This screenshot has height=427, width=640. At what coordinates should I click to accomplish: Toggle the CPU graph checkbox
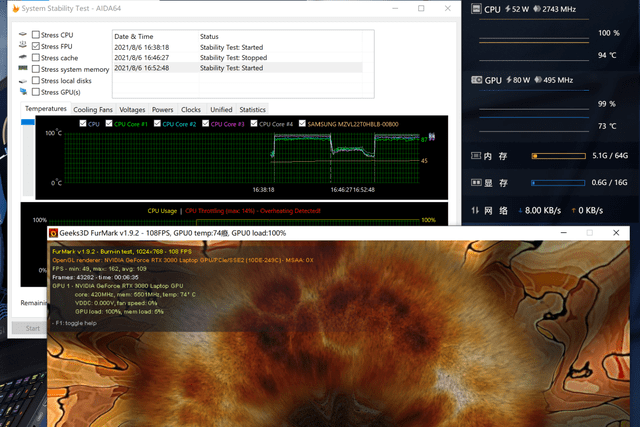(83, 123)
